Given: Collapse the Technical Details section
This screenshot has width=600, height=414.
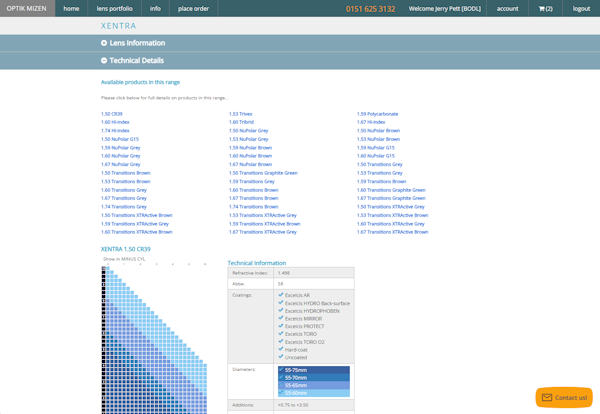Looking at the screenshot, I should click(132, 60).
